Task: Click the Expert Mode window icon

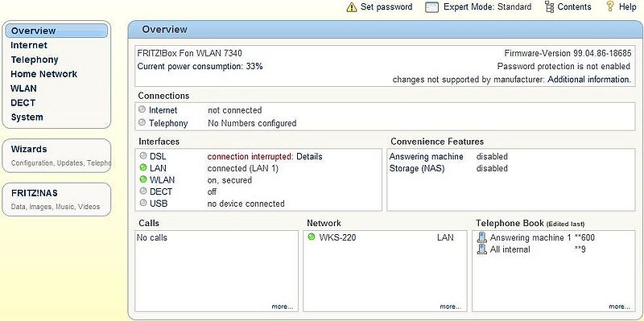Action: coord(432,7)
